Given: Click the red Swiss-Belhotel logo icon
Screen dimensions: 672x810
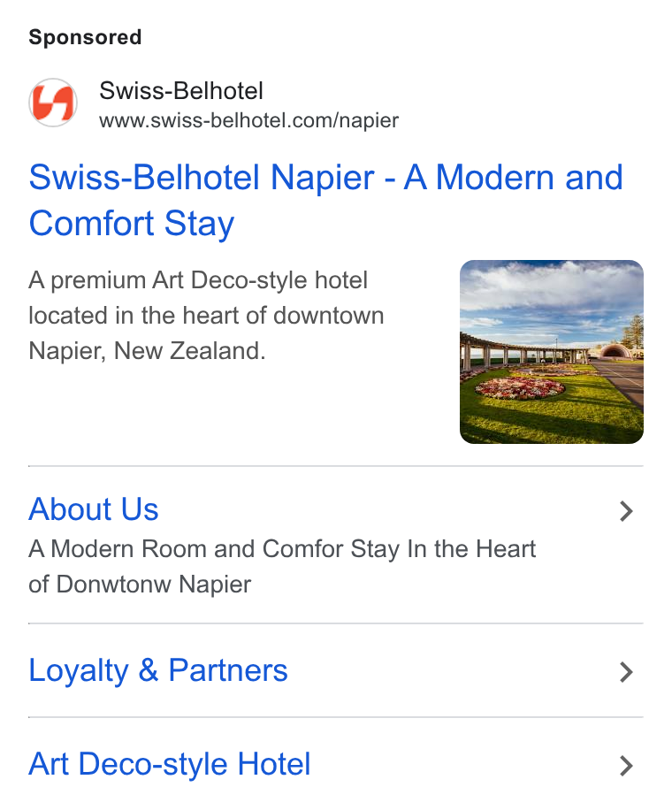Looking at the screenshot, I should (x=53, y=103).
